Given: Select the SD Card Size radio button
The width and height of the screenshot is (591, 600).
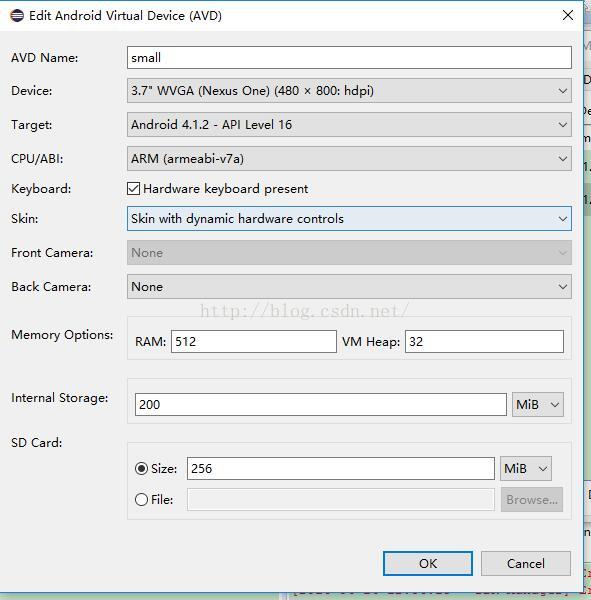Looking at the screenshot, I should click(x=141, y=468).
